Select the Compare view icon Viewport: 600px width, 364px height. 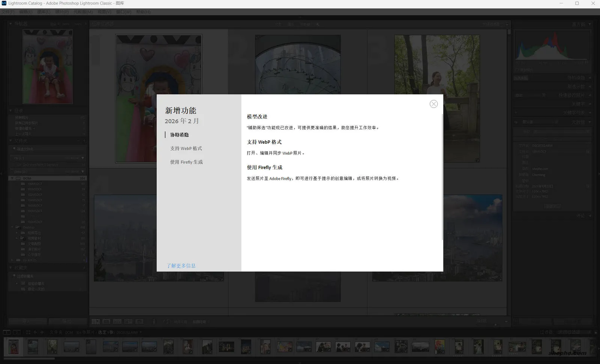pyautogui.click(x=117, y=321)
